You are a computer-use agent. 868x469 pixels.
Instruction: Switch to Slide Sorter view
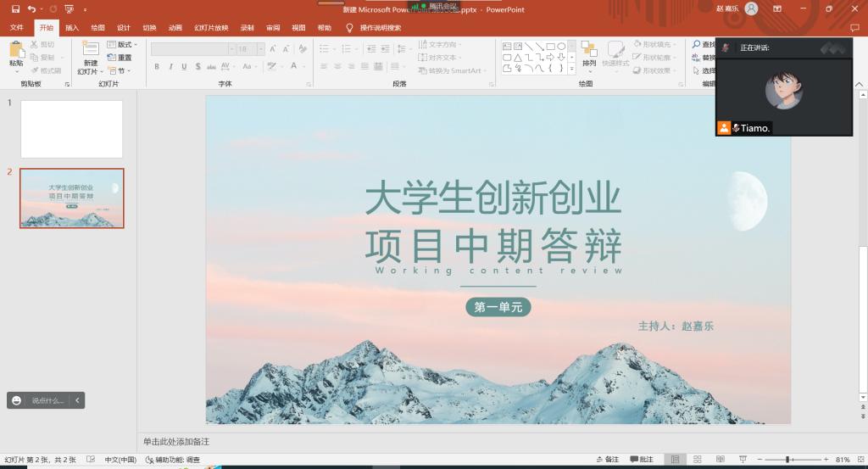[696, 460]
